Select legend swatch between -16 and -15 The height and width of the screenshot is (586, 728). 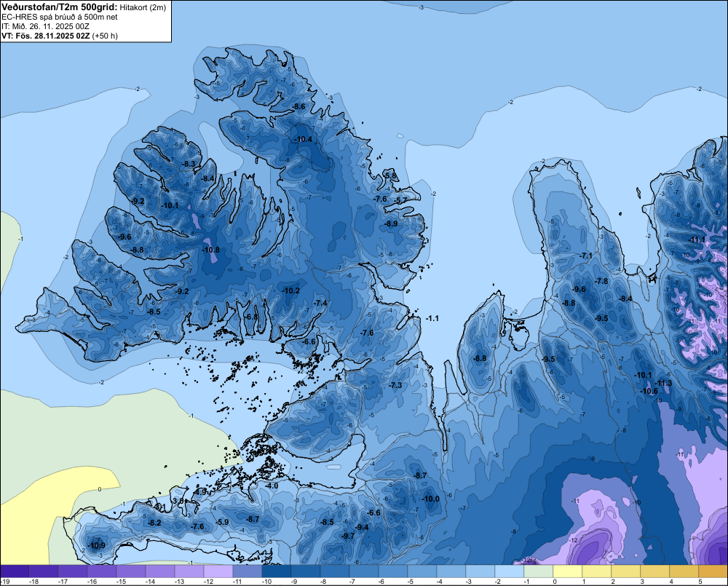[102, 571]
